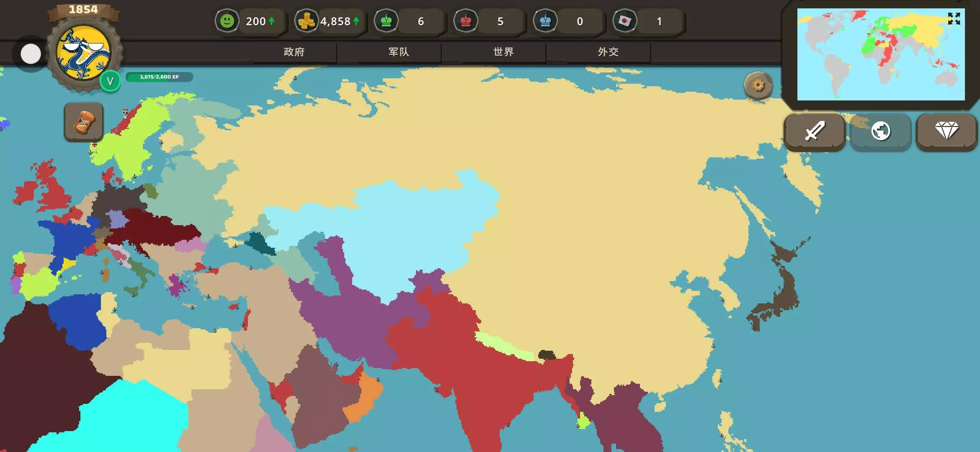Image resolution: width=980 pixels, height=452 pixels.
Task: Open the diamond premium shop button
Action: [x=946, y=131]
